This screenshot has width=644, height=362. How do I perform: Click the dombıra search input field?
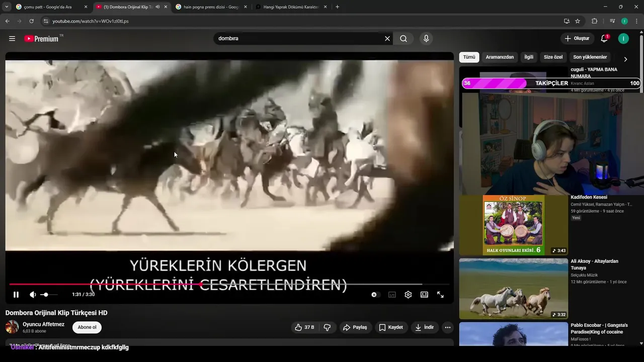click(299, 39)
